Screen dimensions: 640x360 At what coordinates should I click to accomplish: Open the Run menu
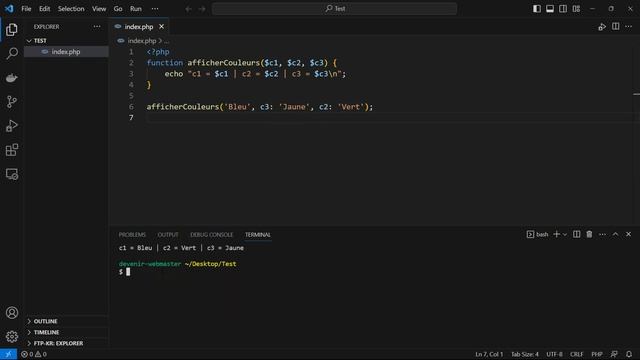tap(136, 9)
